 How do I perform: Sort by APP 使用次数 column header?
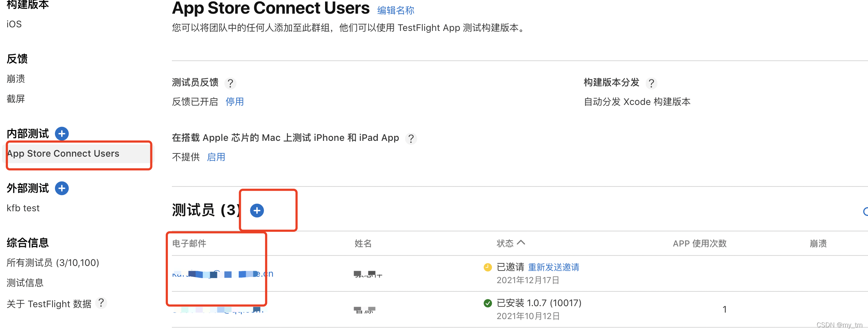tap(700, 244)
